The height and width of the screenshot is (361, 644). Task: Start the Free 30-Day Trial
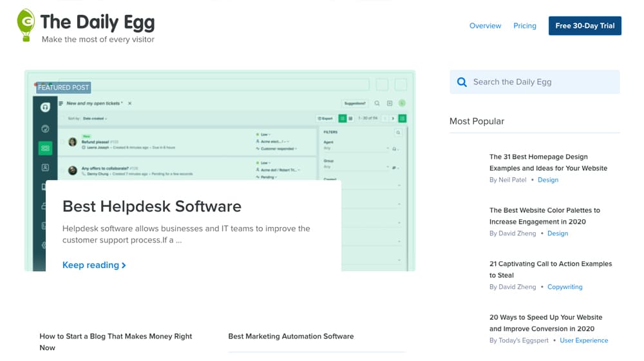click(x=585, y=26)
